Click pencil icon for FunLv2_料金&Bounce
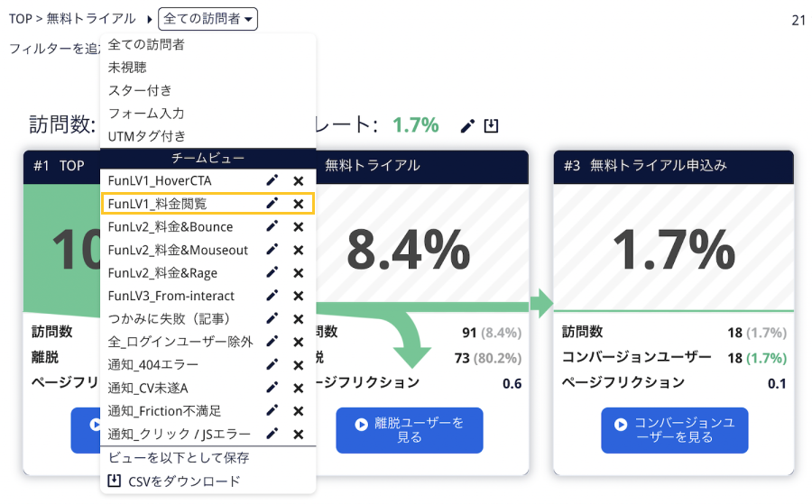Viewport: 812px width, 504px height. 272,226
